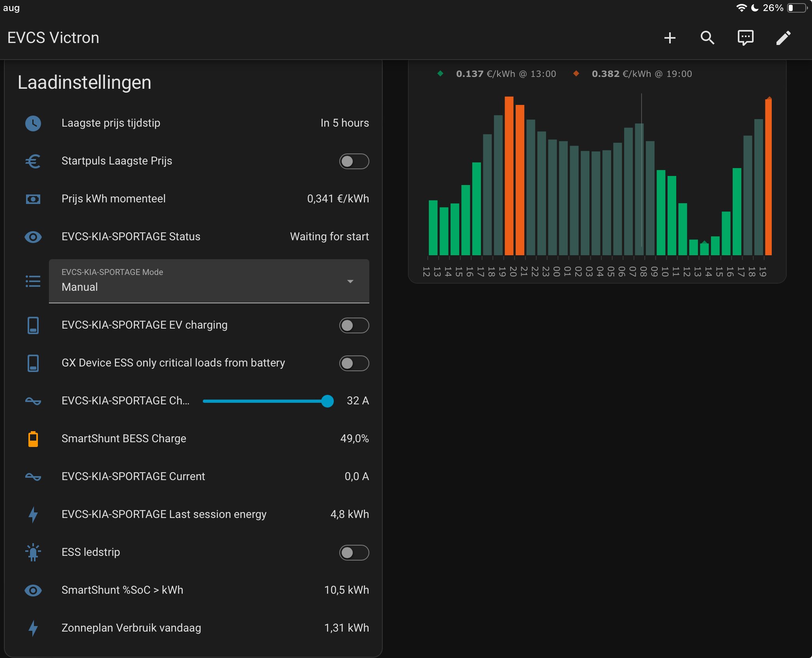Click the plus add icon in header
The height and width of the screenshot is (658, 812).
click(x=670, y=38)
